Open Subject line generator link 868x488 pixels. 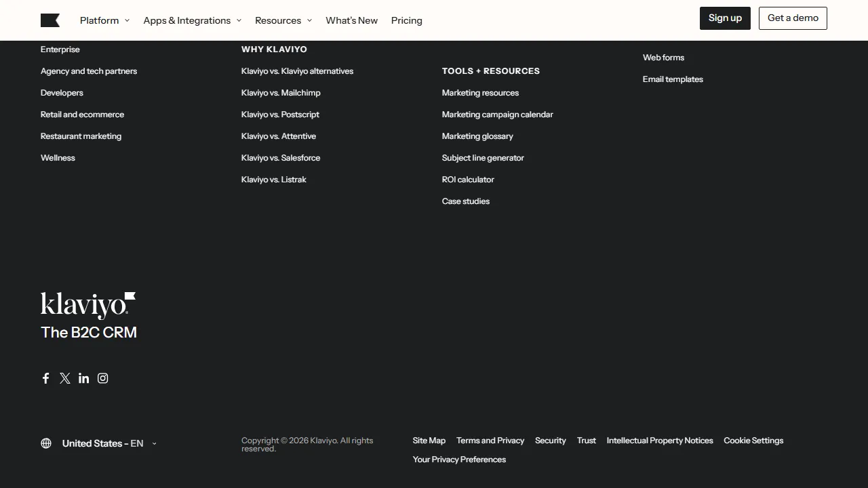point(483,158)
